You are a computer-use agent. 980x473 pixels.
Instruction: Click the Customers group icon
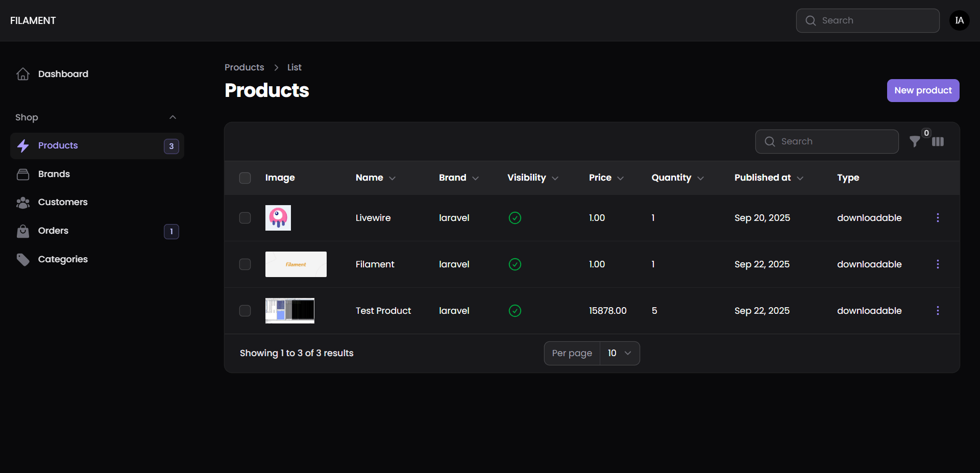pyautogui.click(x=23, y=203)
